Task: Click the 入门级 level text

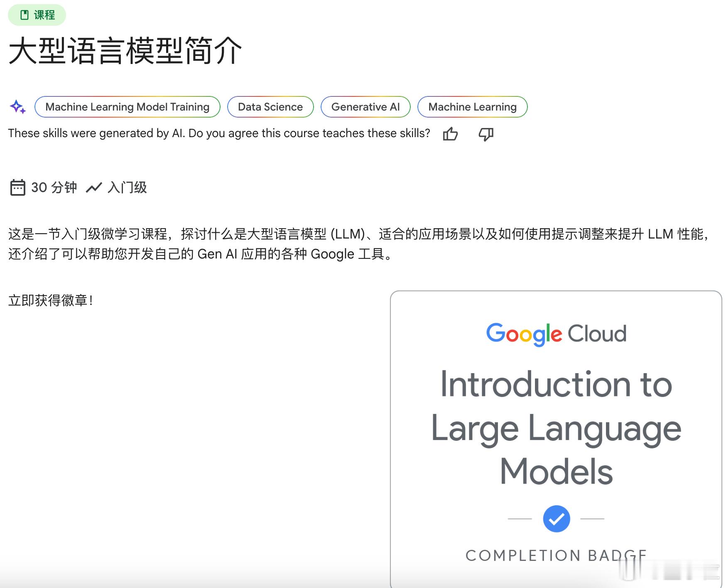Action: coord(127,187)
